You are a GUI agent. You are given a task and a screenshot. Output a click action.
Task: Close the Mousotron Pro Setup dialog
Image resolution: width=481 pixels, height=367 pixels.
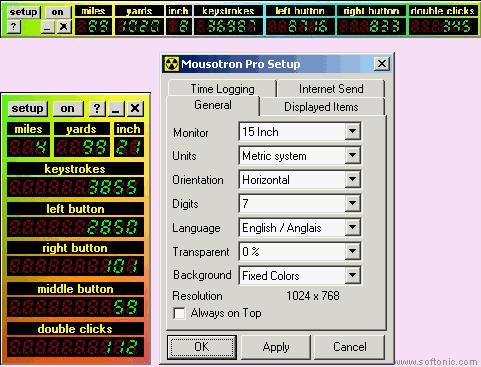(x=382, y=64)
